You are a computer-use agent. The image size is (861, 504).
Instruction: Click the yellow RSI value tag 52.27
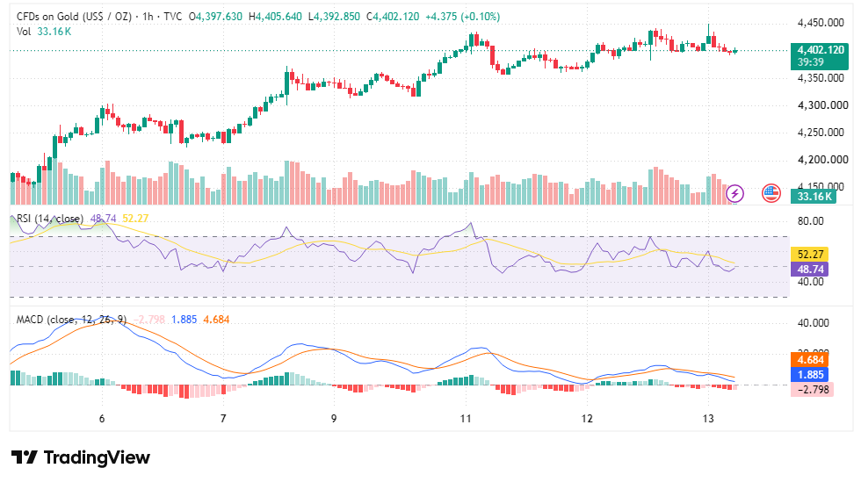pyautogui.click(x=809, y=255)
